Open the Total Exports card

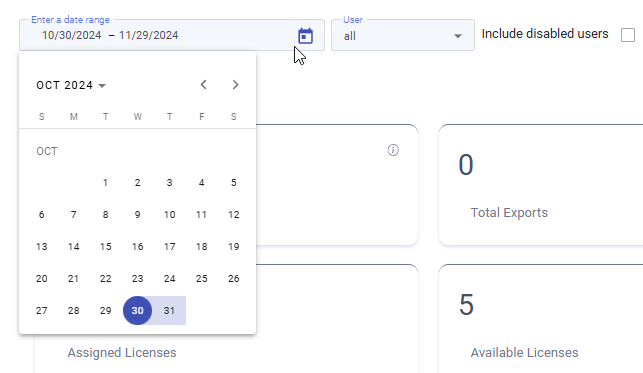[541, 185]
